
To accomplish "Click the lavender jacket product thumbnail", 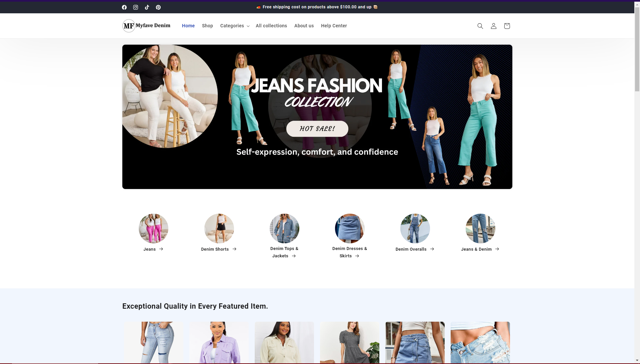I will tap(219, 342).
